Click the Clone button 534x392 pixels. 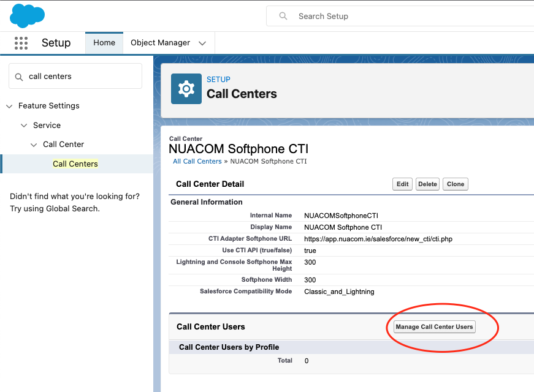coord(456,184)
